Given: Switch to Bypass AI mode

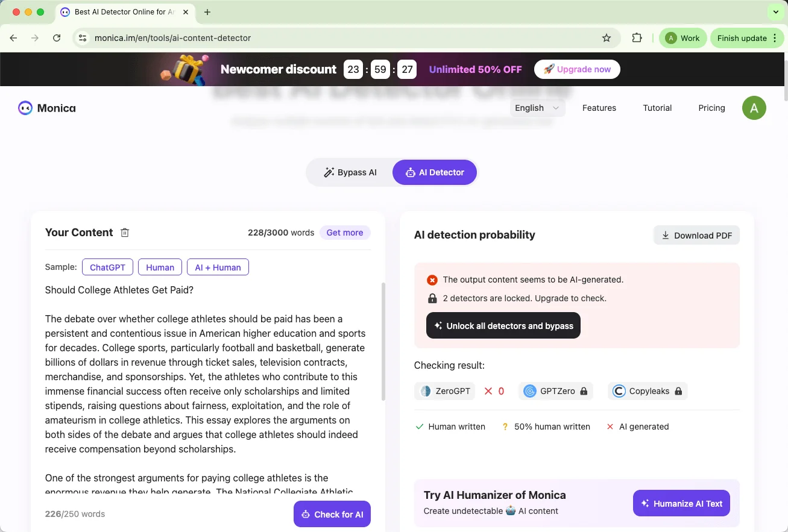Looking at the screenshot, I should point(350,172).
